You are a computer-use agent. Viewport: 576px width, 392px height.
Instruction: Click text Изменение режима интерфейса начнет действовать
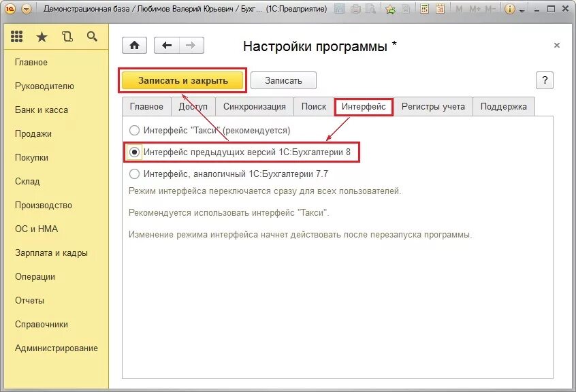point(300,235)
